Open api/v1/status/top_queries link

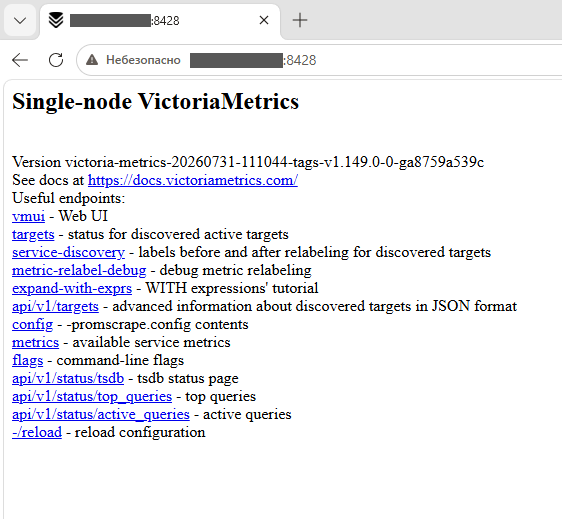[x=92, y=397]
